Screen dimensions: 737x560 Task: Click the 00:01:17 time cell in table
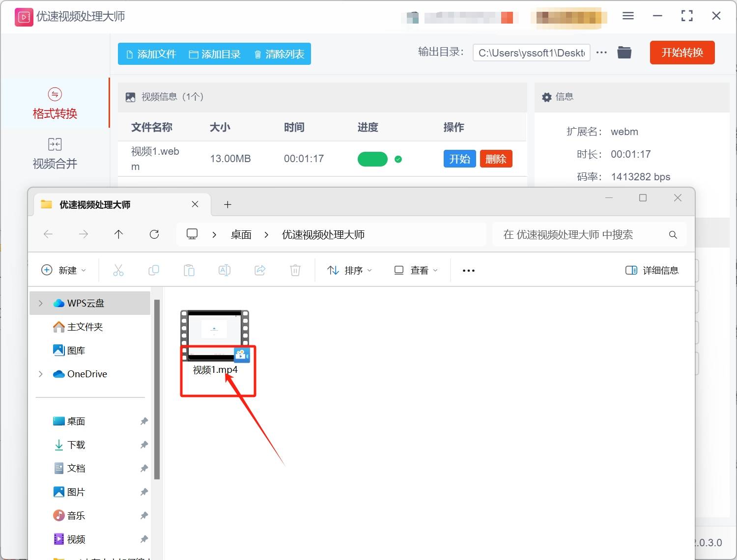click(x=304, y=159)
